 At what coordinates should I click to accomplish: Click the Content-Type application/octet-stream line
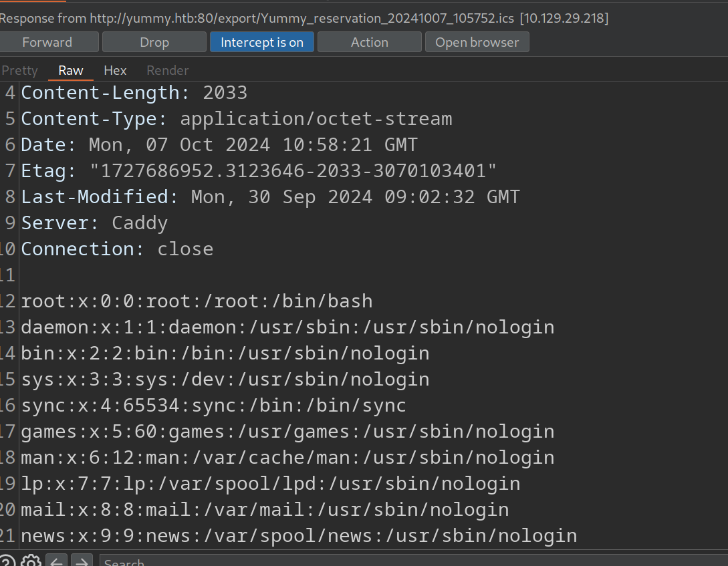(237, 119)
